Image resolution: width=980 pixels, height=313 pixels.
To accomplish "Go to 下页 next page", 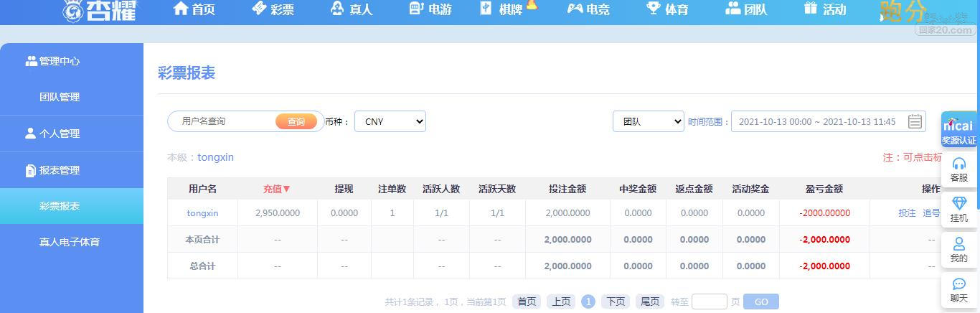I will pyautogui.click(x=616, y=302).
